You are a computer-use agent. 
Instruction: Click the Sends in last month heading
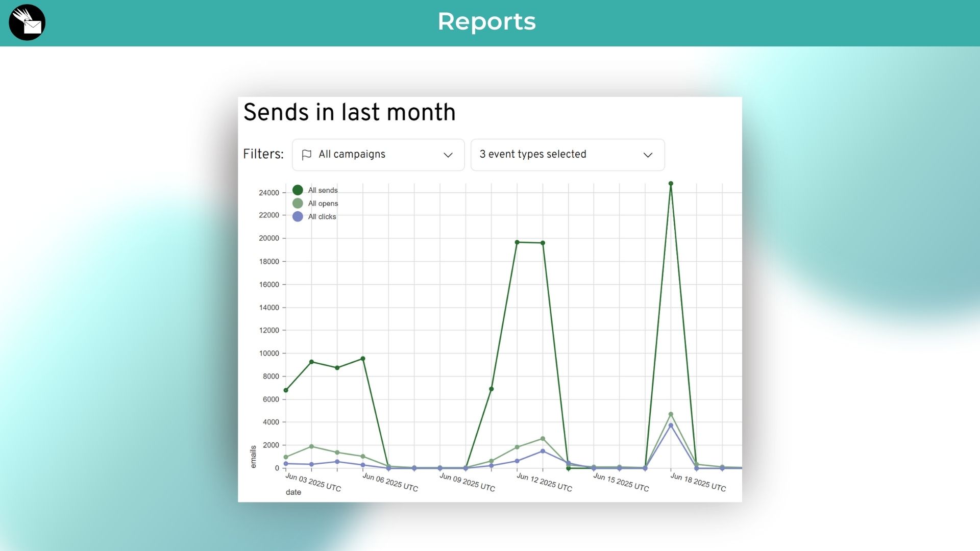point(349,112)
